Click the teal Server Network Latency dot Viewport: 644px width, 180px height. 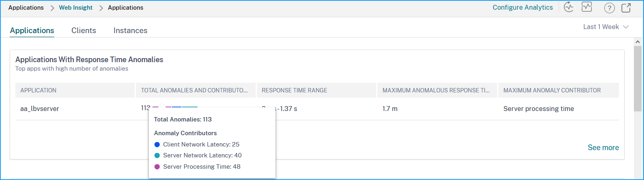click(157, 155)
